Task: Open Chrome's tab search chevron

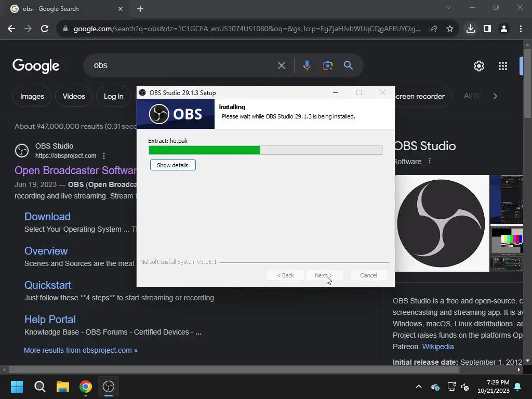Action: pos(448,7)
